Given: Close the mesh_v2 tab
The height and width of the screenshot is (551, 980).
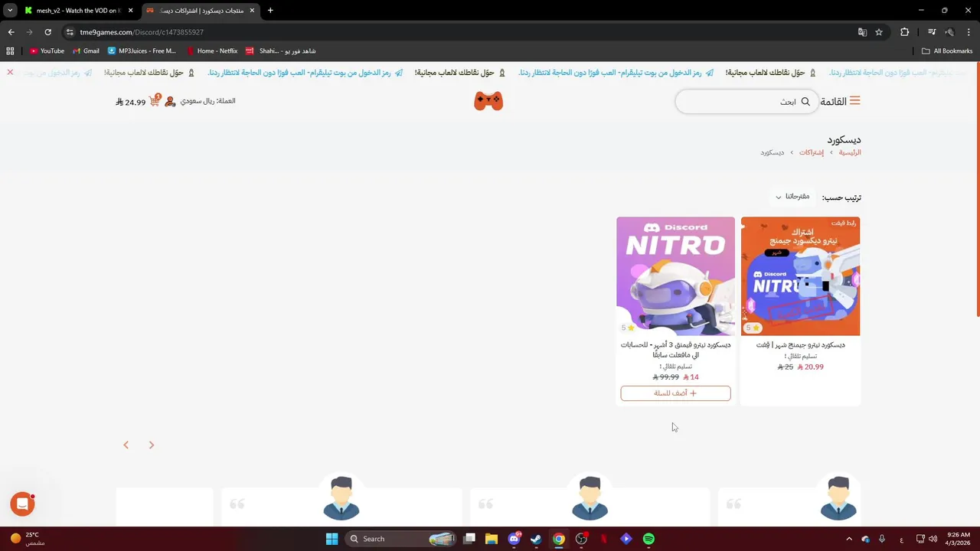Looking at the screenshot, I should [130, 11].
